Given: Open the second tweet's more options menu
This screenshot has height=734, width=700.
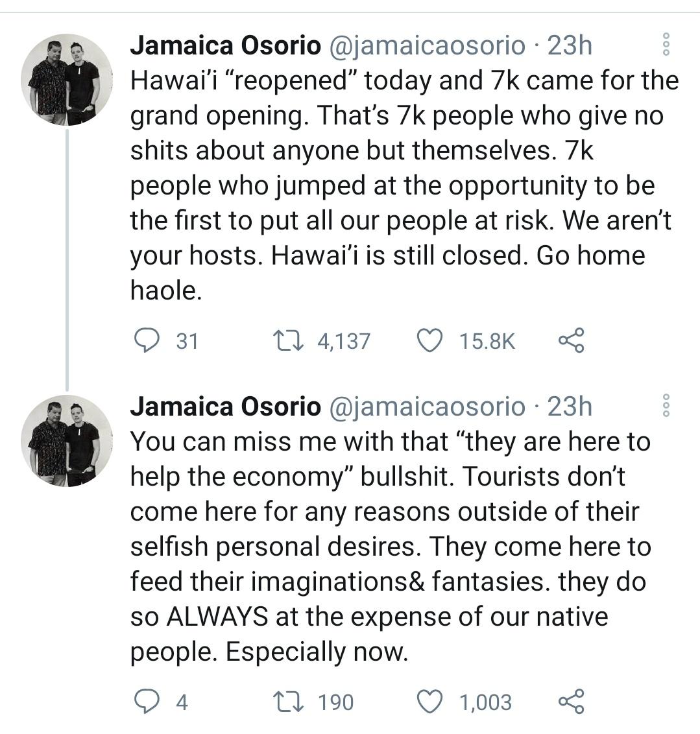Looking at the screenshot, I should (665, 406).
